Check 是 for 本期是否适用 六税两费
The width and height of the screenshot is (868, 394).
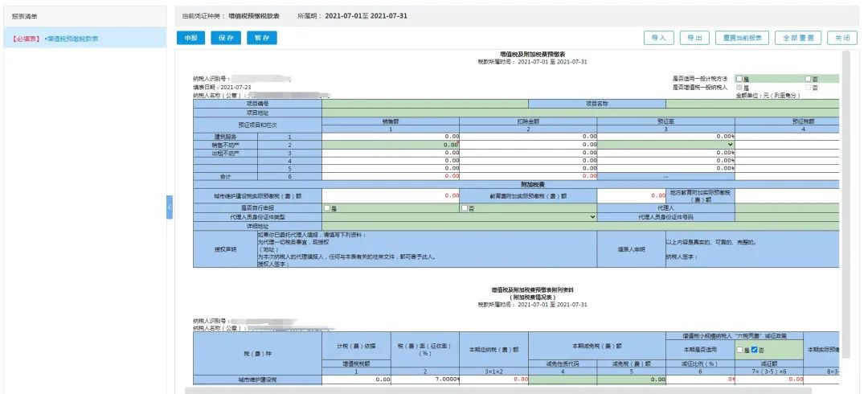click(x=739, y=350)
